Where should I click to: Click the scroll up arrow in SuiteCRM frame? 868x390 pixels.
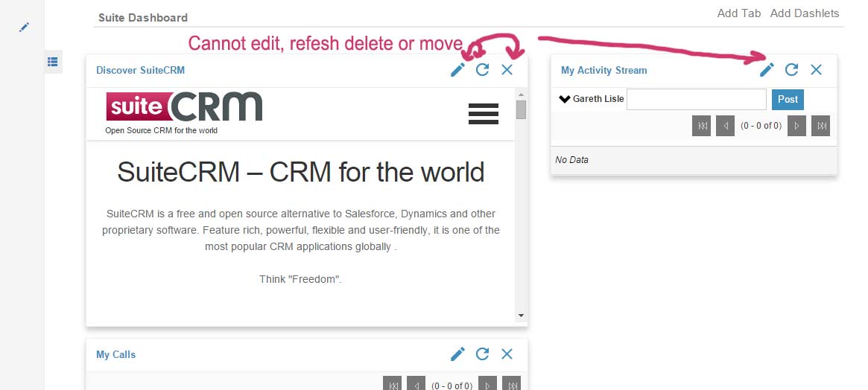(x=521, y=95)
